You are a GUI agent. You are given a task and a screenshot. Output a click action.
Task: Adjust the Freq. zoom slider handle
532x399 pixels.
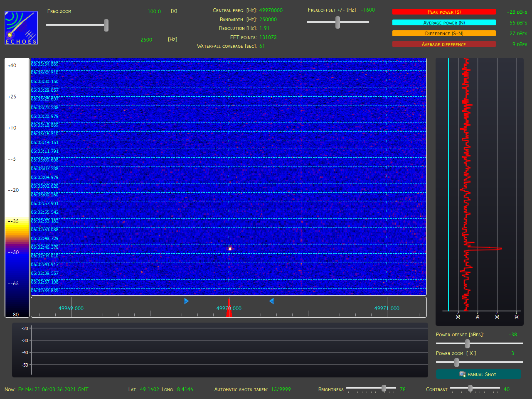(106, 25)
